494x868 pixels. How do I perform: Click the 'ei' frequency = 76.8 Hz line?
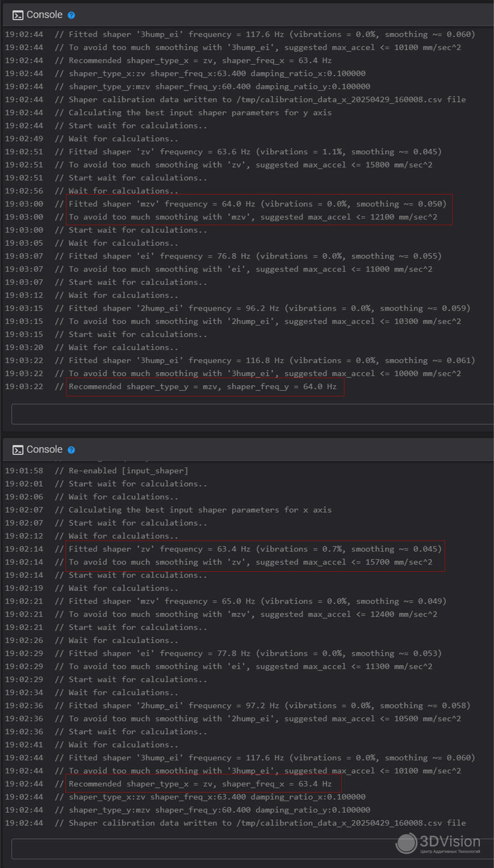click(255, 256)
